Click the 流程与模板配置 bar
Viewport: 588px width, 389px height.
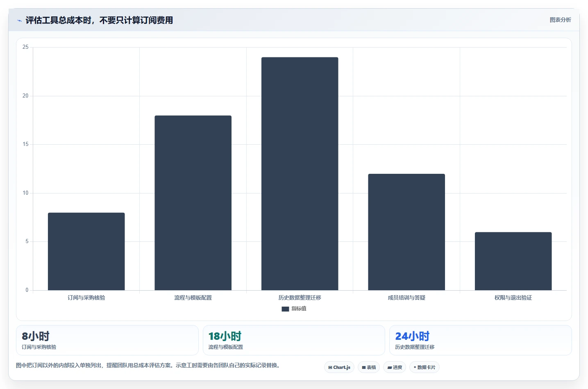(x=193, y=203)
